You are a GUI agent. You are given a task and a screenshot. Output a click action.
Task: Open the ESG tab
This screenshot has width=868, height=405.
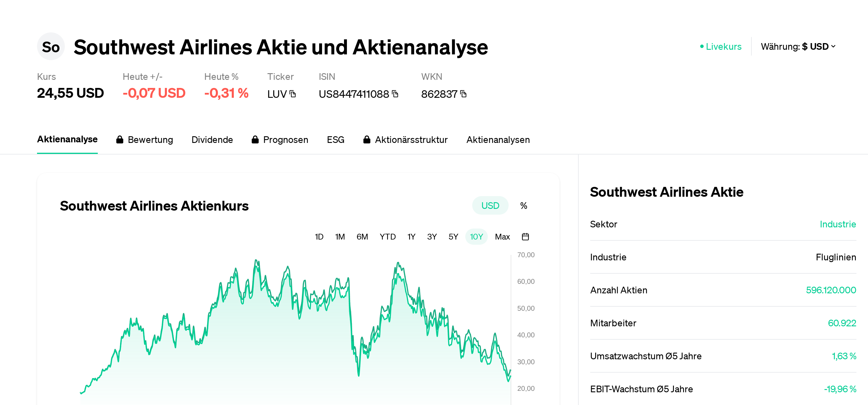[x=335, y=139]
